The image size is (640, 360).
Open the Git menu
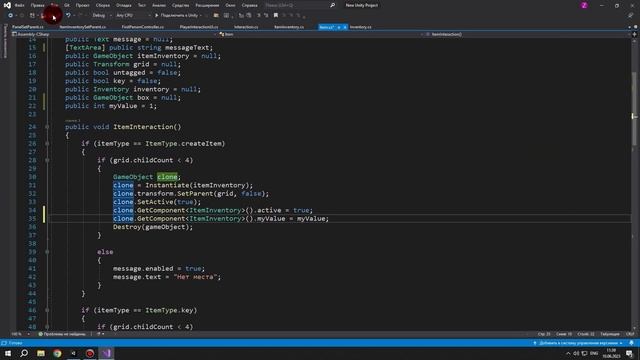pos(67,5)
